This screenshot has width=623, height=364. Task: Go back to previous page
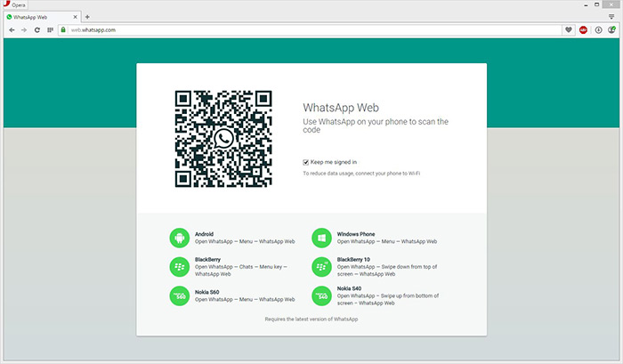point(12,29)
